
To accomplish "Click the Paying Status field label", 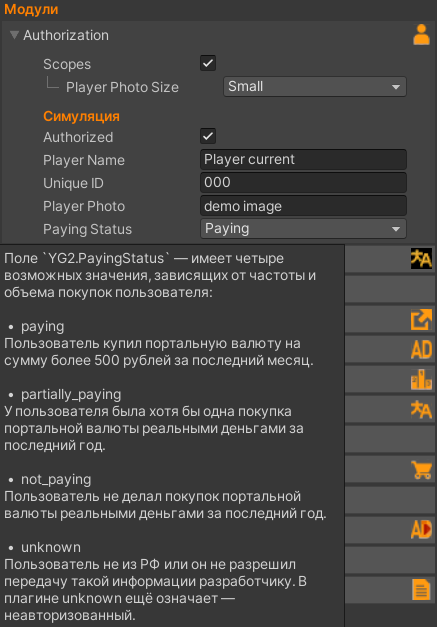I will [x=88, y=230].
